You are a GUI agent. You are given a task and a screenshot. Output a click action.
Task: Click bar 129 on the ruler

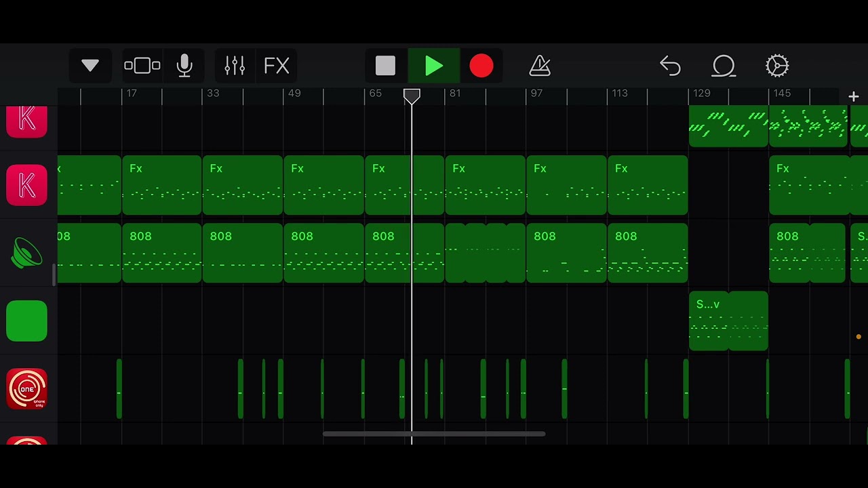tap(702, 94)
